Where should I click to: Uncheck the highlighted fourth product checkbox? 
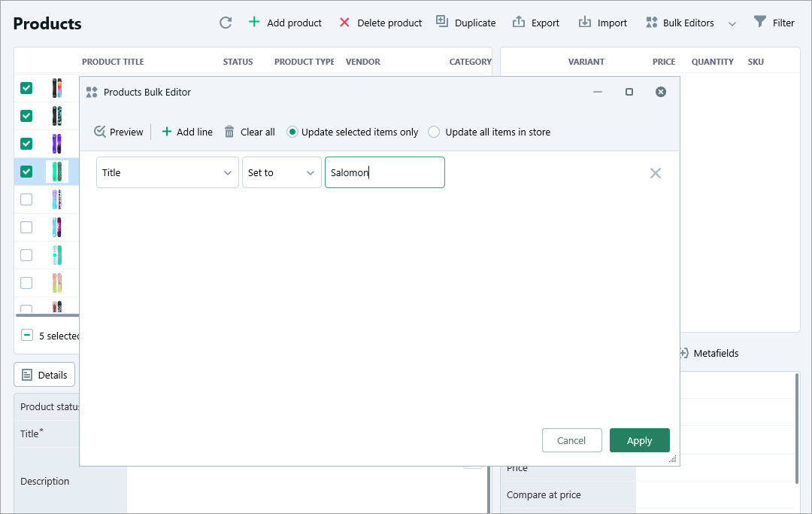(26, 172)
